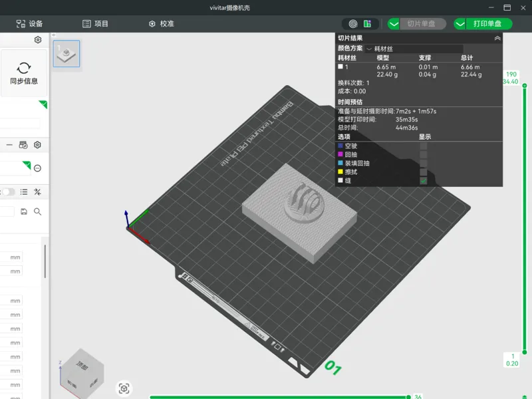Toggle display of 回抽 retractions
Viewport: 532px width, 399px height.
423,154
